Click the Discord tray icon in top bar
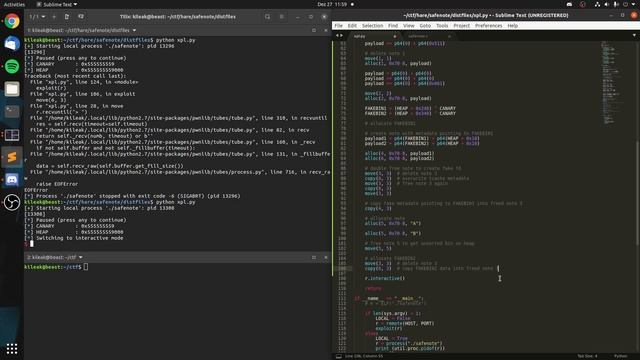The image size is (640, 360). click(569, 4)
